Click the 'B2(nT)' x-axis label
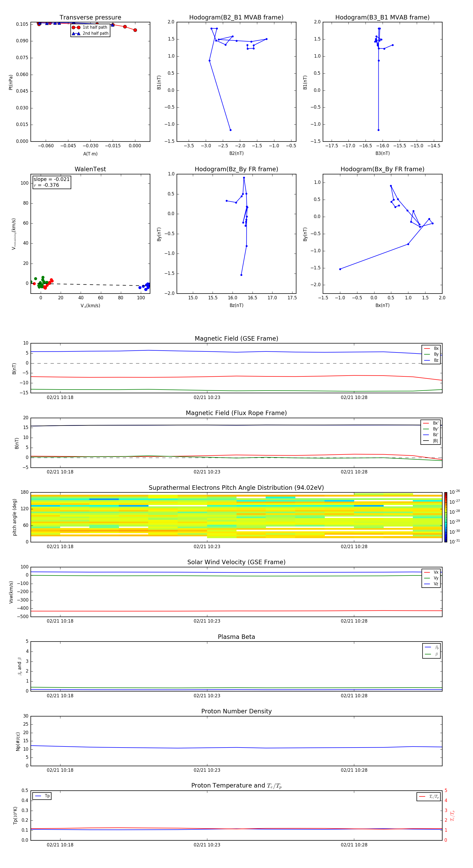 [236, 153]
